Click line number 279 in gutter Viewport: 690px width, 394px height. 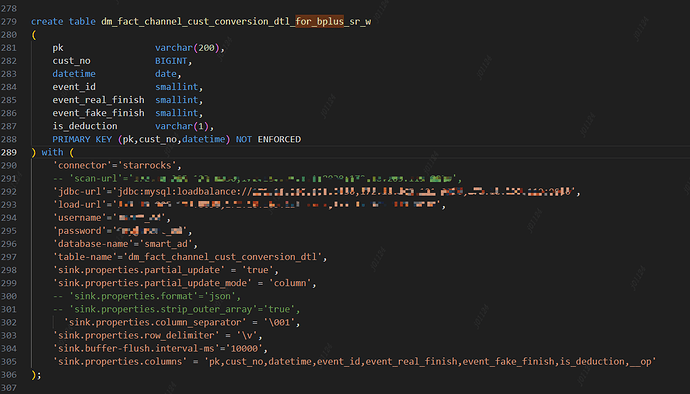[x=9, y=22]
